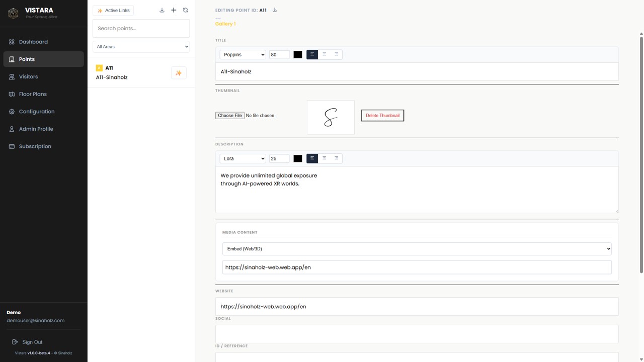Open Floor Plans from the sidebar
Screen dimensions: 644x362
click(33, 94)
